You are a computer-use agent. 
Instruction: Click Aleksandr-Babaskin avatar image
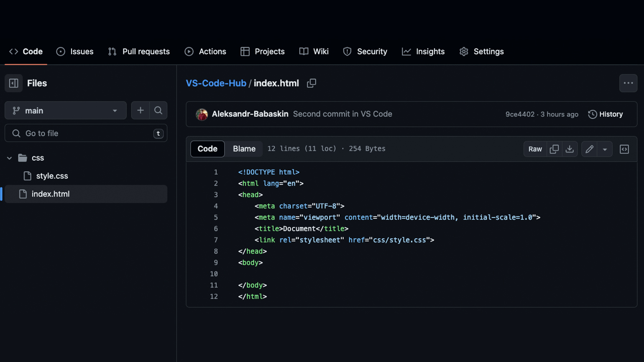(x=202, y=114)
